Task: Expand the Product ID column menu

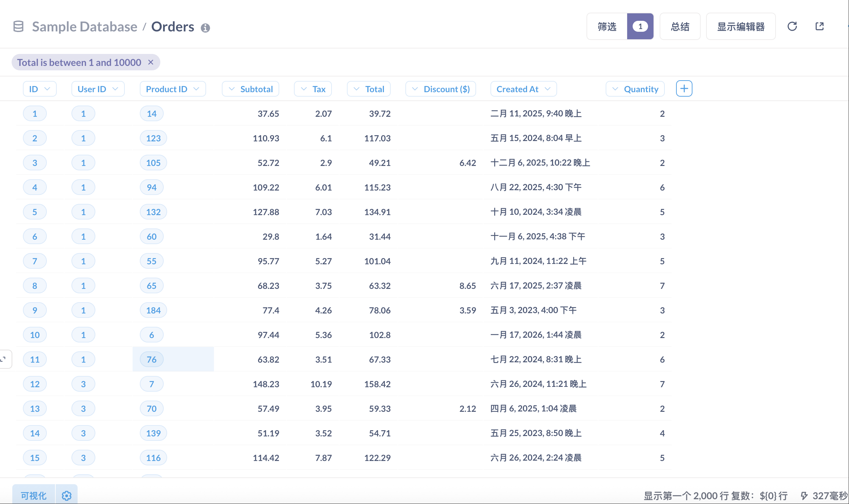Action: [x=173, y=89]
